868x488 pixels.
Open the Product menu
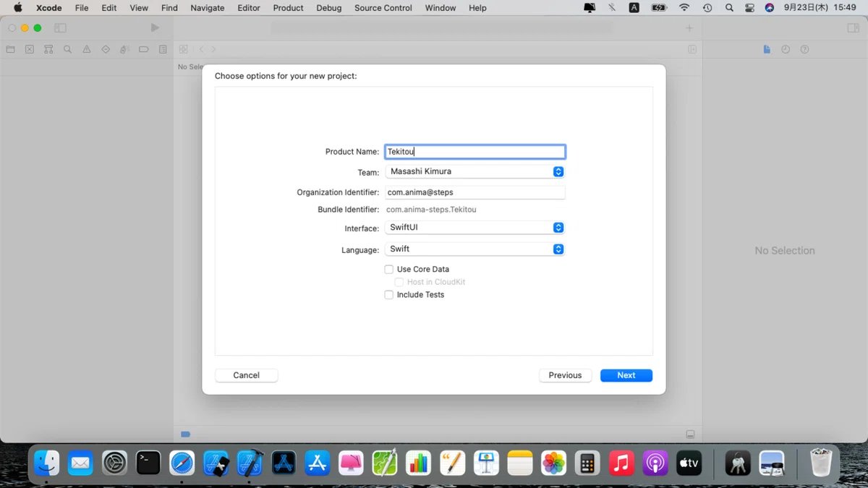289,8
